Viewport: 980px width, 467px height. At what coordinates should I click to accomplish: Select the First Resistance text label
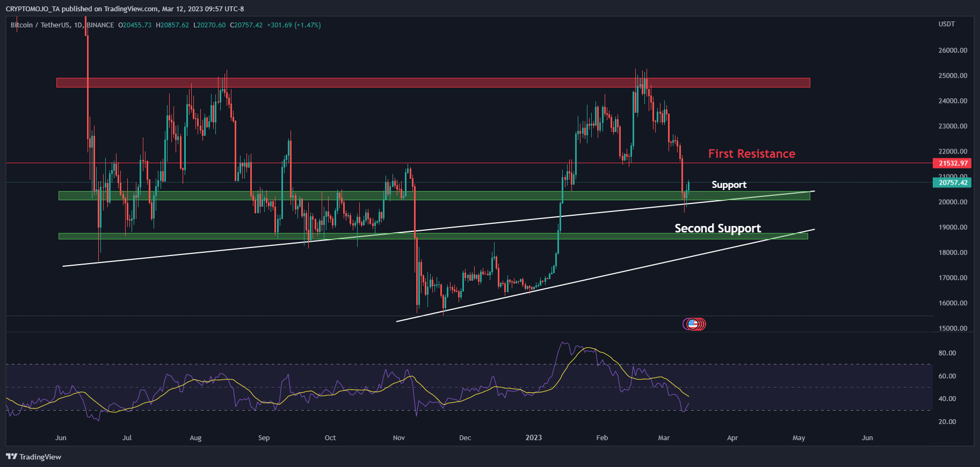pyautogui.click(x=752, y=154)
